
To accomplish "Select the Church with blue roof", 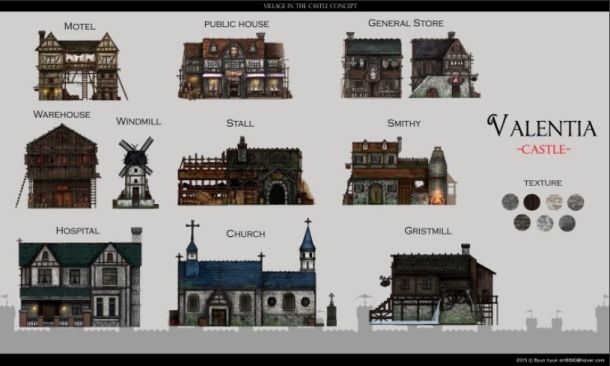I will (x=247, y=273).
